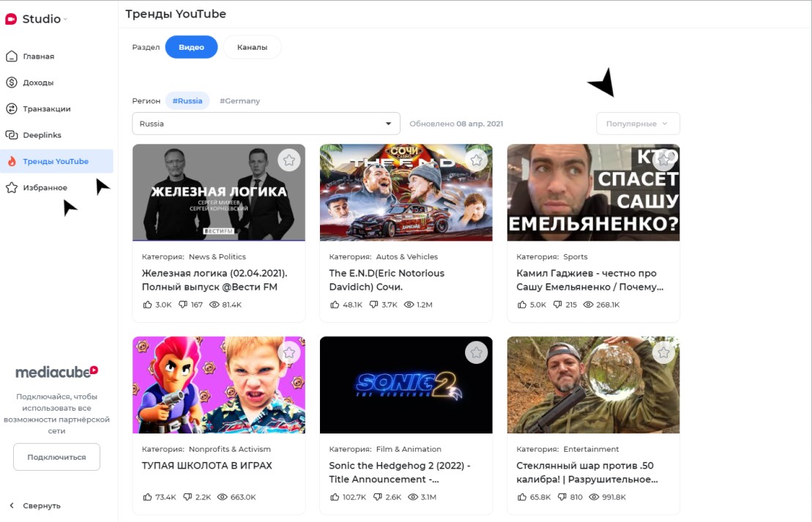Click the like icon on Sonic the Hedgehog card

click(x=335, y=497)
